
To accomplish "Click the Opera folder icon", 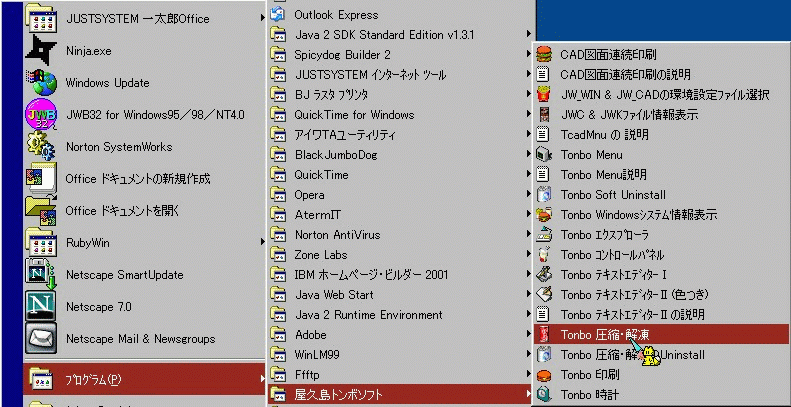I will pos(278,195).
